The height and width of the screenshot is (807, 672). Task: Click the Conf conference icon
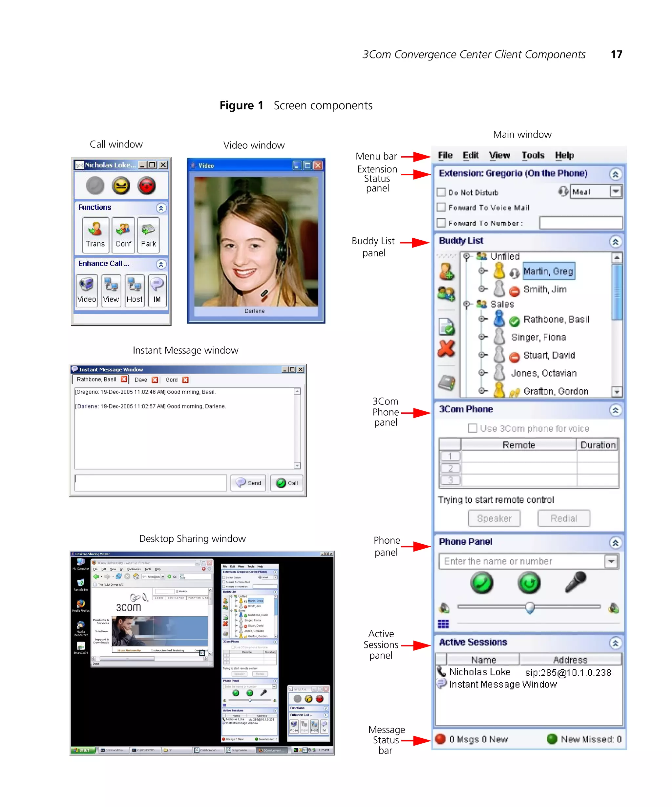[x=123, y=235]
